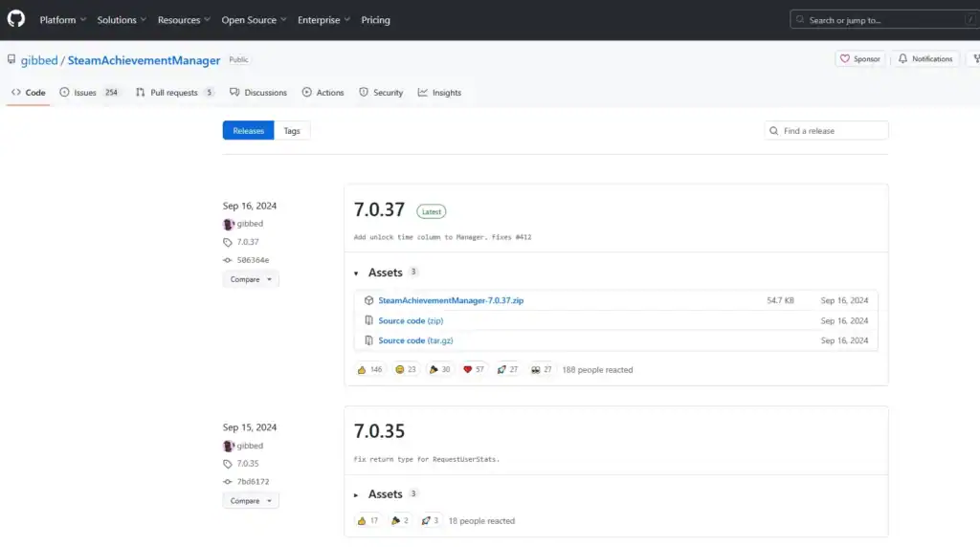Click the Find a release search field
Image resolution: width=980 pixels, height=547 pixels.
click(x=831, y=131)
